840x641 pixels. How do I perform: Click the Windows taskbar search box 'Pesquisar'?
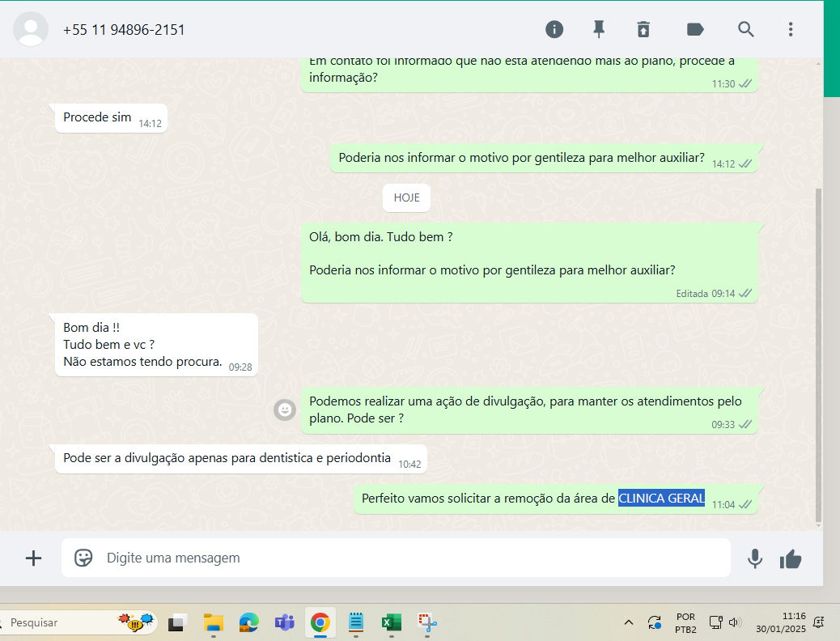[x=79, y=622]
